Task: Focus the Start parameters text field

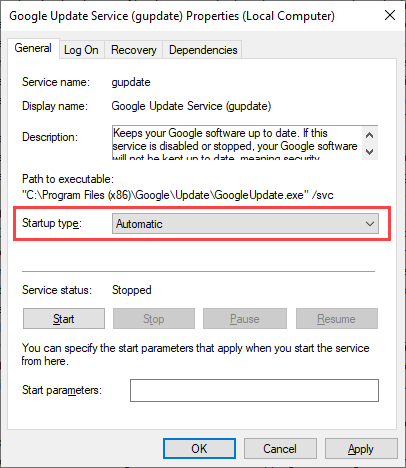Action: tap(254, 390)
